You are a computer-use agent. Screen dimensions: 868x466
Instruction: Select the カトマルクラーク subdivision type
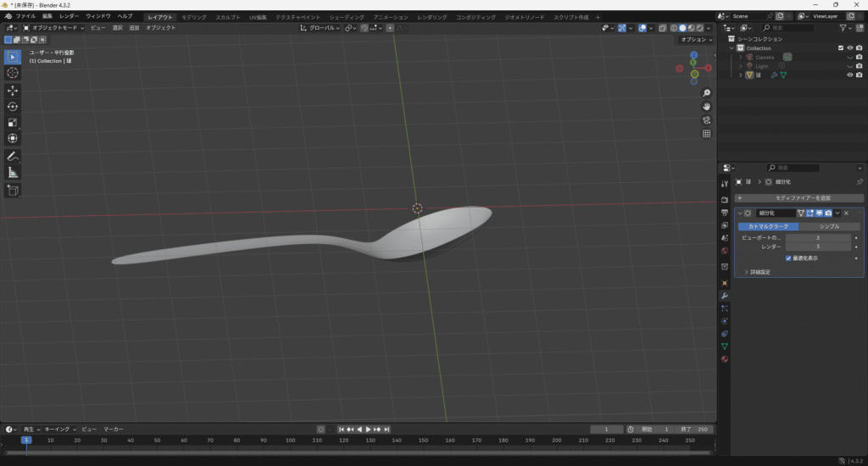768,226
